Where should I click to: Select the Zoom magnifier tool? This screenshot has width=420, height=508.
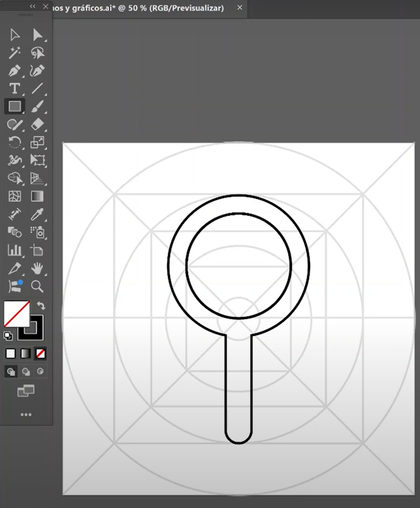37,287
